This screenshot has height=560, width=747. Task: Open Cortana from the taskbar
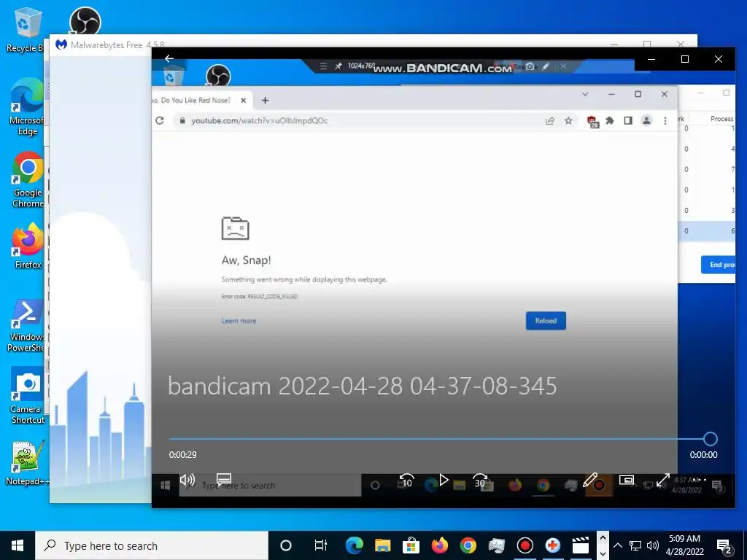point(286,545)
